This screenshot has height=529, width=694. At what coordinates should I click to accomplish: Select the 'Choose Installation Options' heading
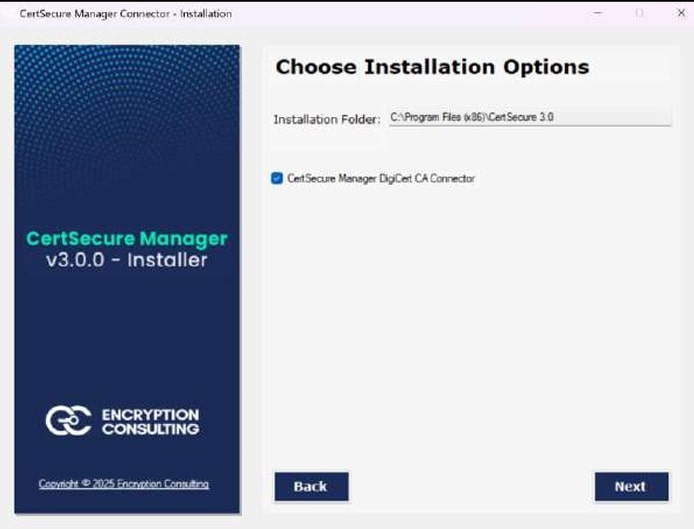pyautogui.click(x=432, y=67)
